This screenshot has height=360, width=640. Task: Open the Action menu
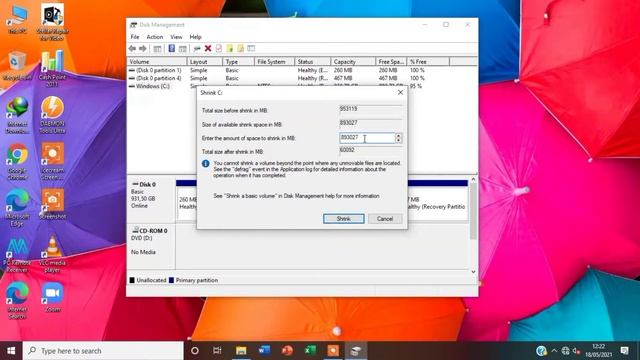tap(155, 37)
